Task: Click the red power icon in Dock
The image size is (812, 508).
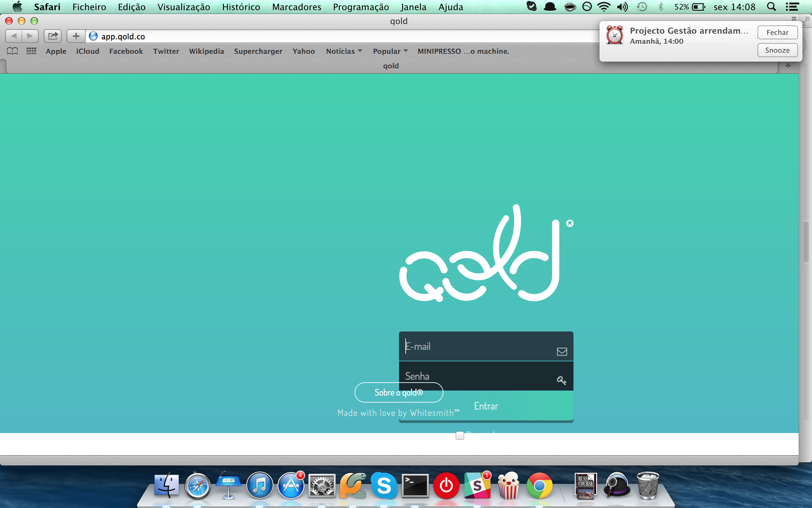Action: pos(446,485)
